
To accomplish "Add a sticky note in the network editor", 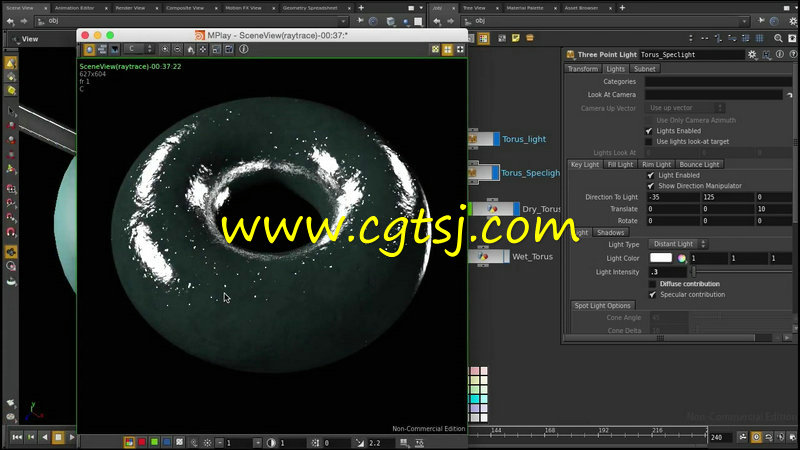I will [516, 38].
